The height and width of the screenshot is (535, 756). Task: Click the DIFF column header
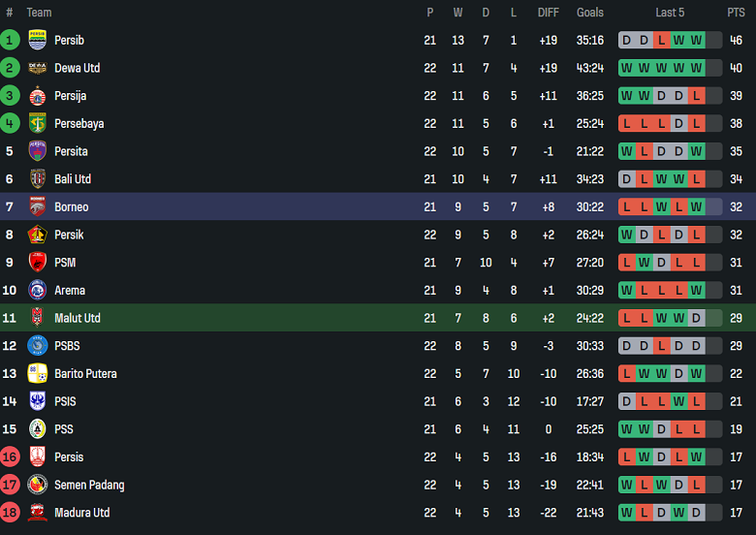pos(549,13)
